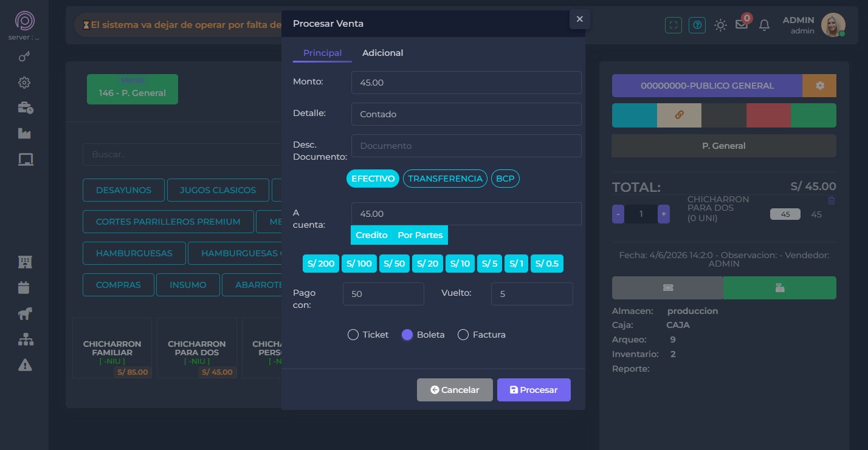Screen dimensions: 868x450
Task: Switch to the Principal tab
Action: click(322, 53)
